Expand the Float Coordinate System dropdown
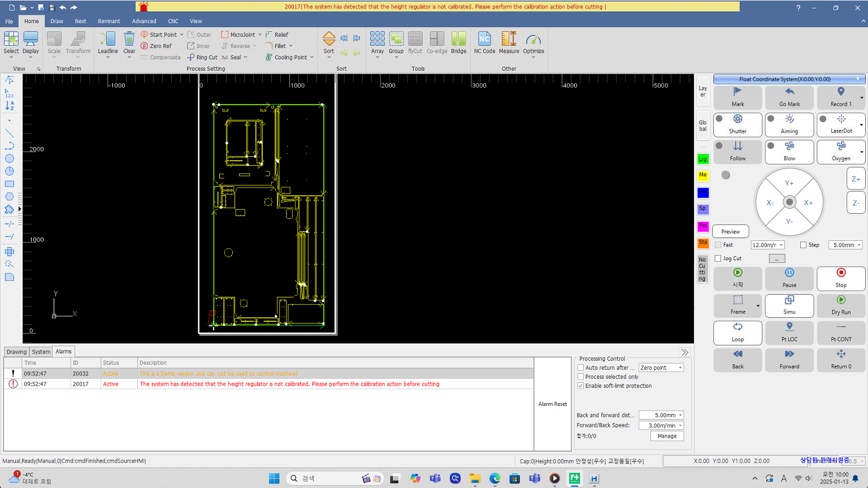This screenshot has height=488, width=868. tap(858, 79)
